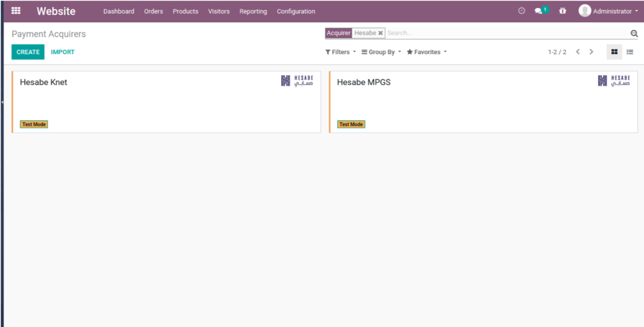This screenshot has width=644, height=327.
Task: Expand the Group By dropdown
Action: pos(381,52)
